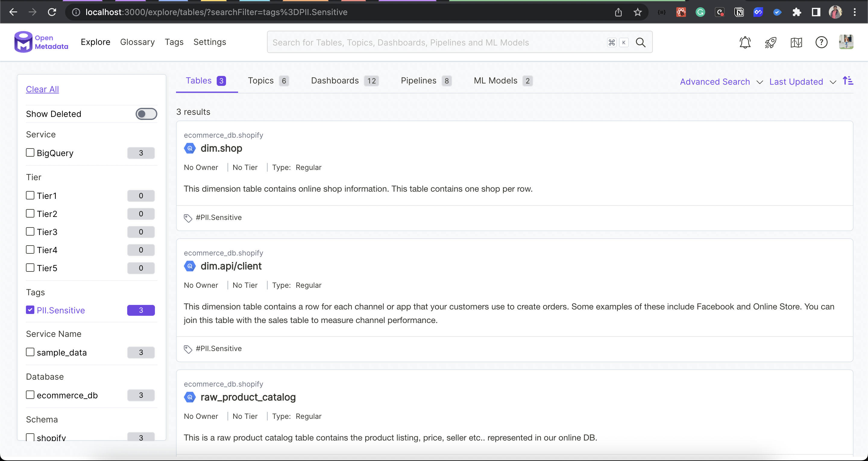Screen dimensions: 868x461
Task: Toggle the ascending sort order icon
Action: click(848, 81)
